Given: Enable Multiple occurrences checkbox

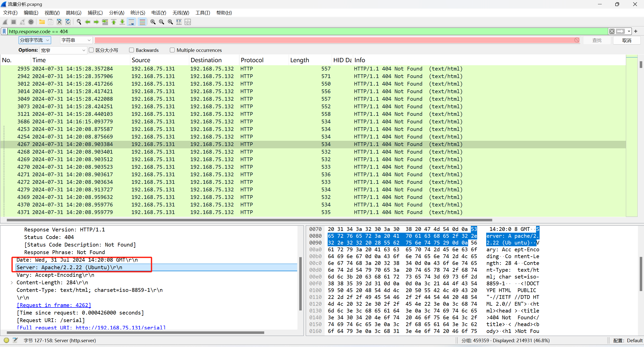Looking at the screenshot, I should [x=172, y=50].
